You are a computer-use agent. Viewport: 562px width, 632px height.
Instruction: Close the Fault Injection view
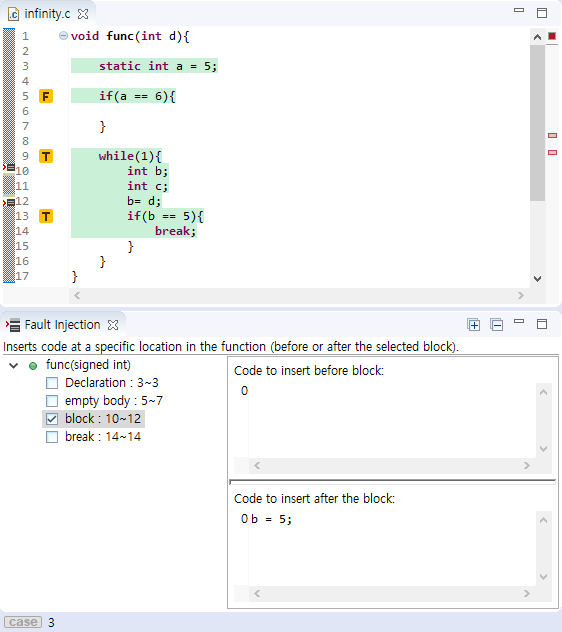coord(113,325)
